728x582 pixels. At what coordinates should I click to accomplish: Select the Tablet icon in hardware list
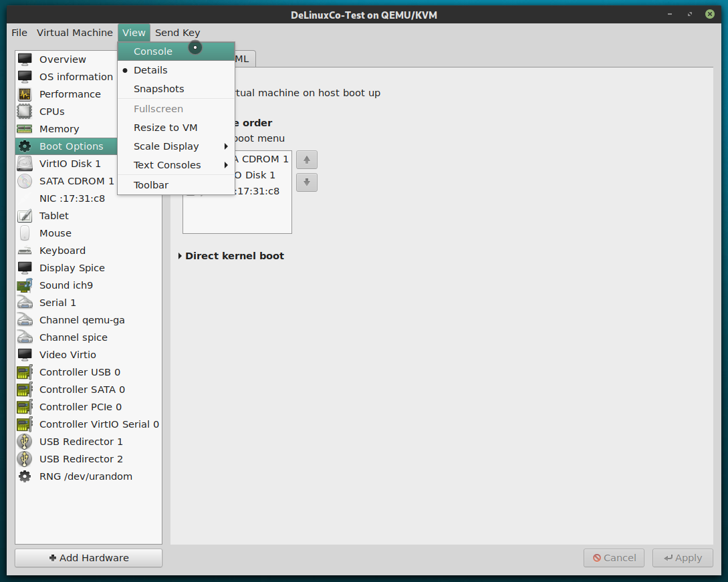click(25, 216)
